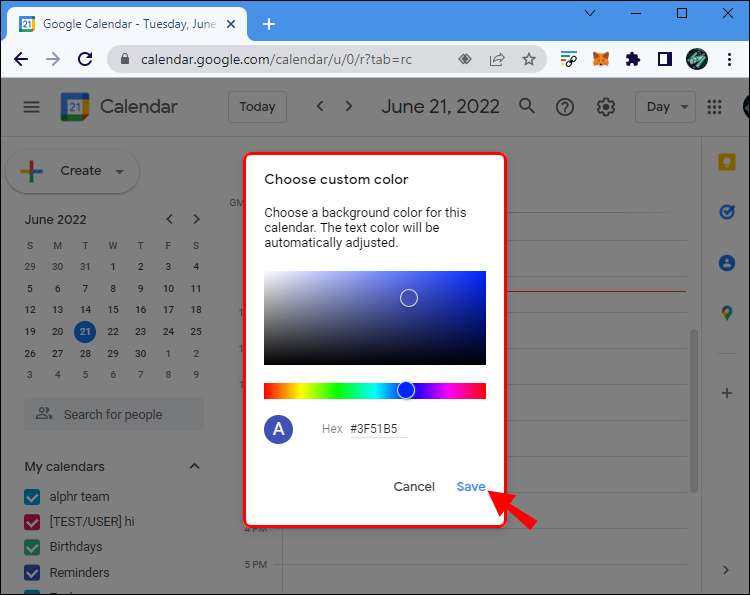This screenshot has height=595, width=750.
Task: Click the color preview circle with letter A
Action: pyautogui.click(x=278, y=429)
